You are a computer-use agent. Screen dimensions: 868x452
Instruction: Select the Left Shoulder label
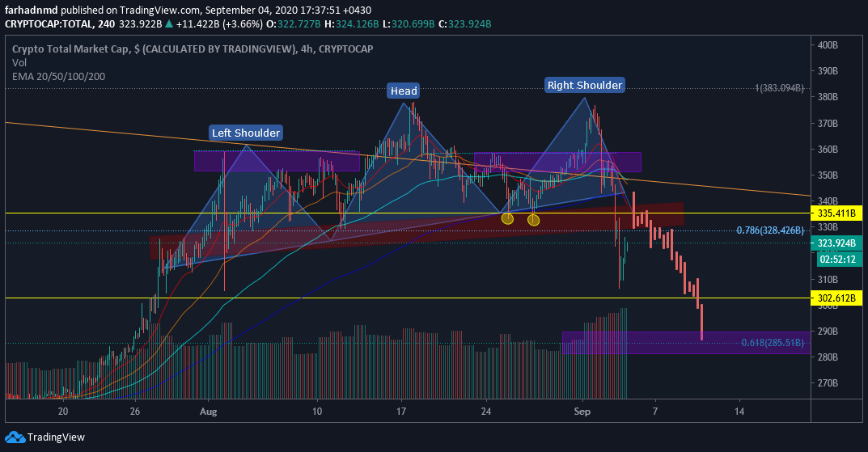pos(246,133)
